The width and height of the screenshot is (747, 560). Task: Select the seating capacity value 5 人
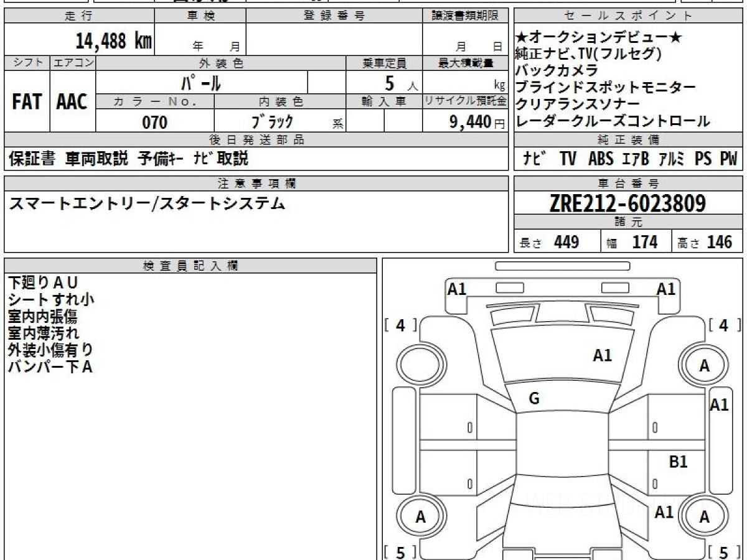coord(402,83)
